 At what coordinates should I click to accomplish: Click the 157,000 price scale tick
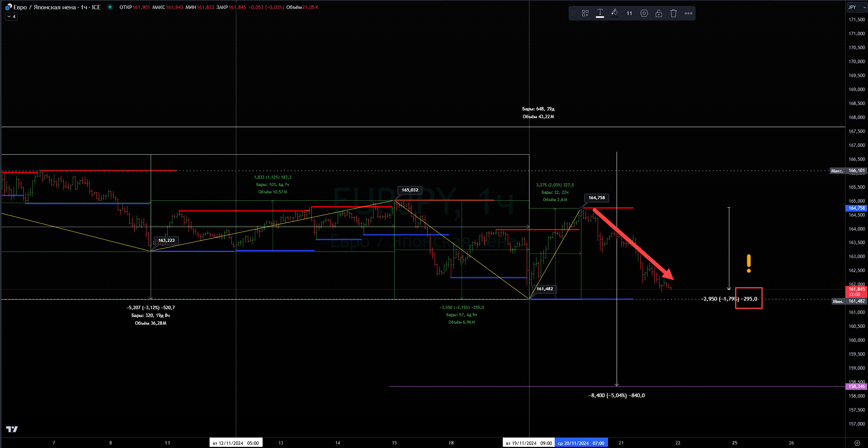point(857,424)
